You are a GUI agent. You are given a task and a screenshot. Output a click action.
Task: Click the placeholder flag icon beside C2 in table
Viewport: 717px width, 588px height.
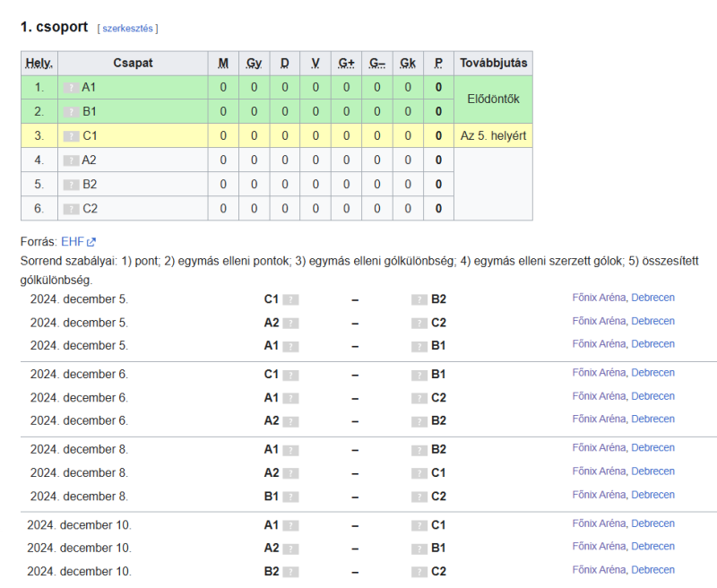pyautogui.click(x=71, y=209)
